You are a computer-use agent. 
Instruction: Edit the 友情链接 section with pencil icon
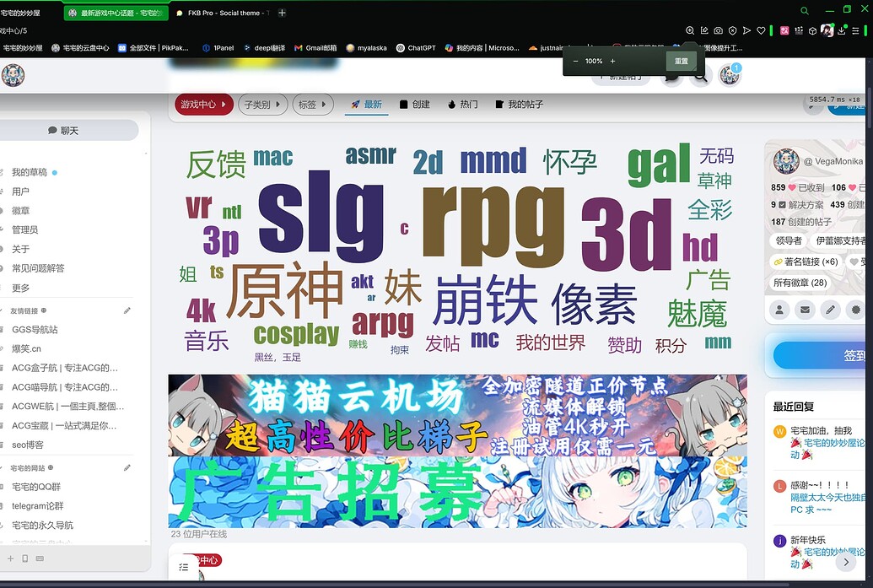127,310
